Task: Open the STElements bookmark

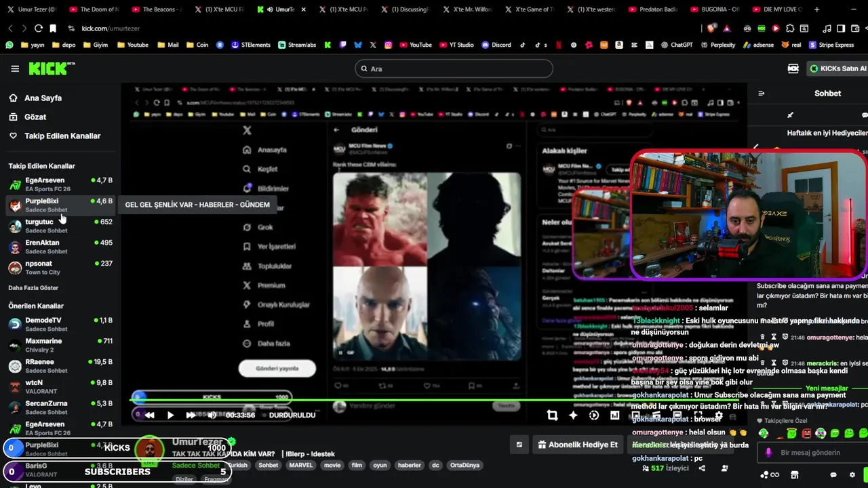Action: pyautogui.click(x=250, y=45)
